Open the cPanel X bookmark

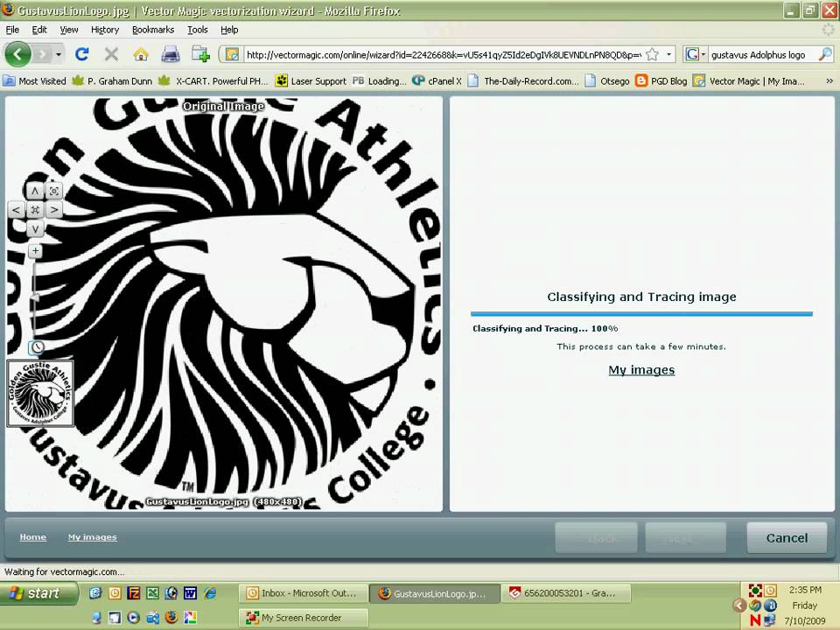point(437,80)
